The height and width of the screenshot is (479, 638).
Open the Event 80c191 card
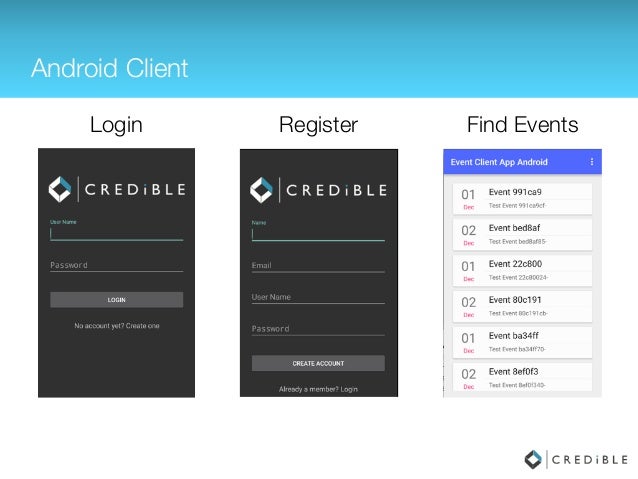pyautogui.click(x=522, y=306)
